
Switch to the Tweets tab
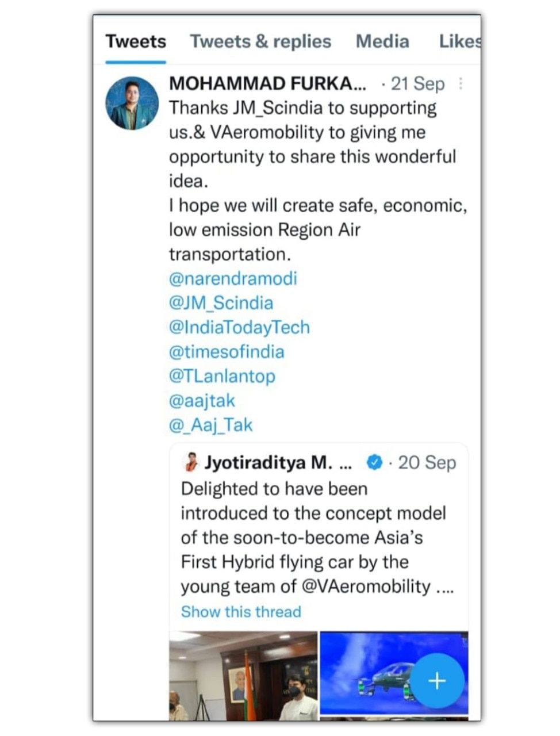[x=136, y=41]
